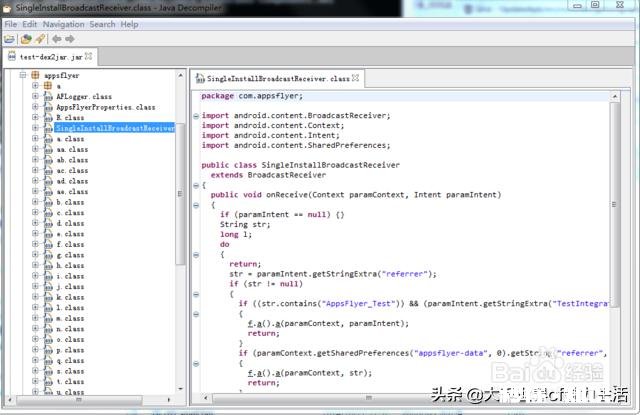Click the 'package com.appsflyer;' code line
This screenshot has height=415, width=640.
point(252,96)
